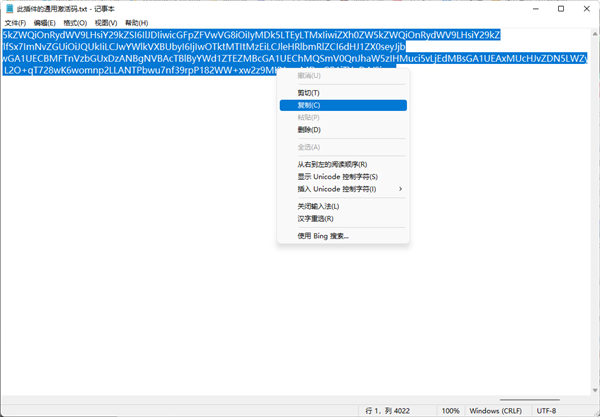Toggle 显示 Unicode 控制字符(S)
The height and width of the screenshot is (417, 600).
coord(343,177)
